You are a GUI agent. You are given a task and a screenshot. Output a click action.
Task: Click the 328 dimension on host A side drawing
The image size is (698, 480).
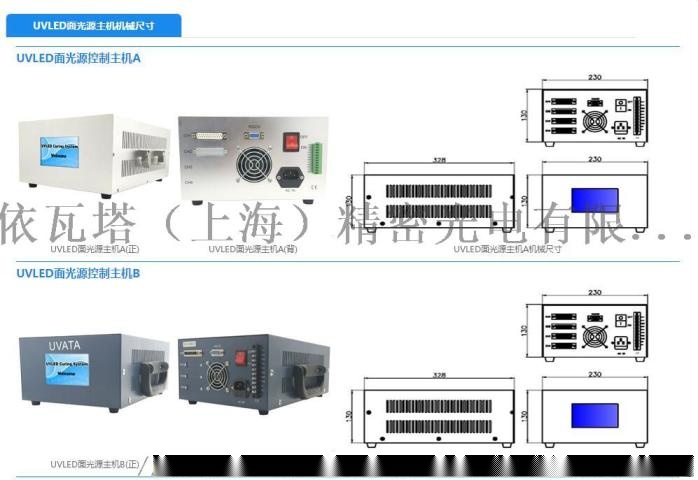(x=439, y=159)
